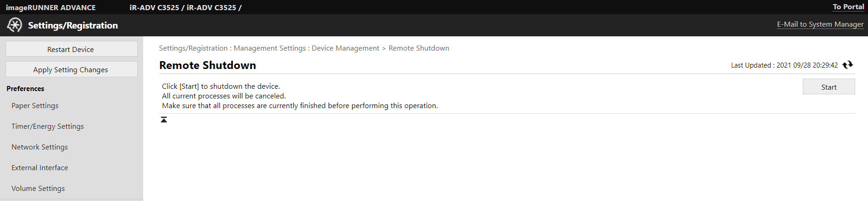The image size is (868, 201).
Task: Open Paper Settings in the sidebar
Action: pyautogui.click(x=35, y=106)
